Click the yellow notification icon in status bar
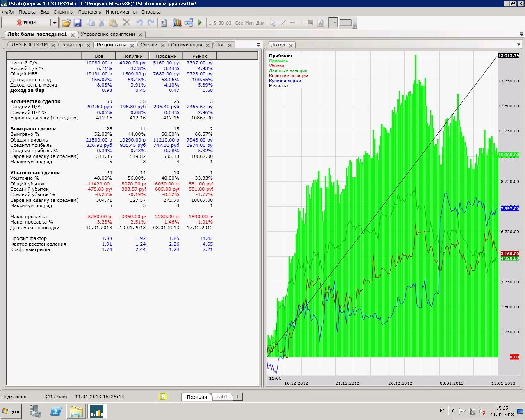Image resolution: width=525 pixels, height=420 pixels. pos(163,397)
